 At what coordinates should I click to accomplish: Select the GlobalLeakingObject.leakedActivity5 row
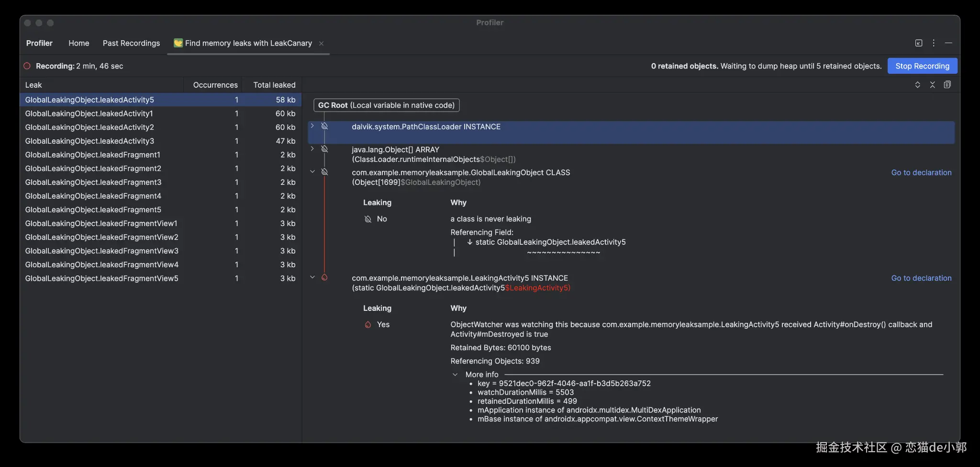click(161, 100)
